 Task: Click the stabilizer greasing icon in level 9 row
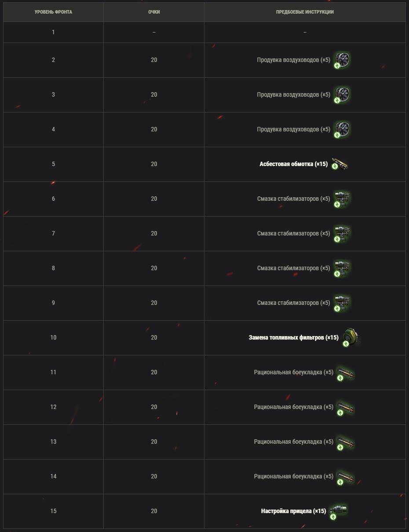point(342,303)
